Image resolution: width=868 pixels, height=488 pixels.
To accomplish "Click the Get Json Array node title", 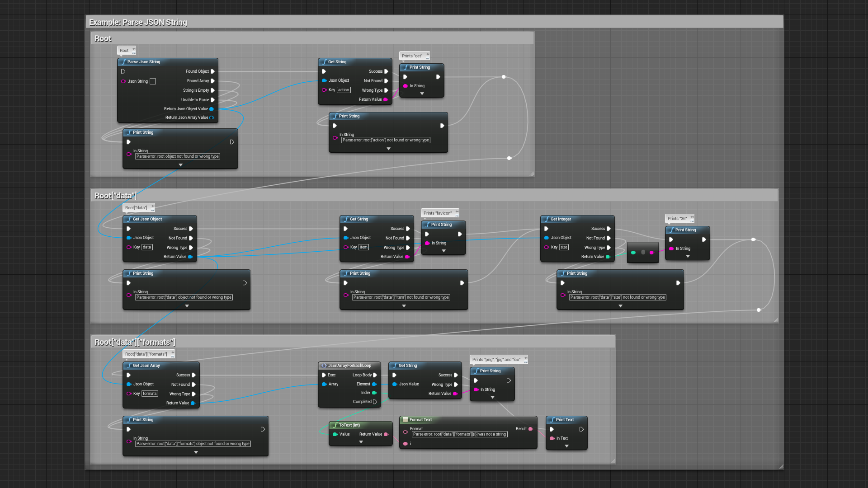I will tap(146, 366).
